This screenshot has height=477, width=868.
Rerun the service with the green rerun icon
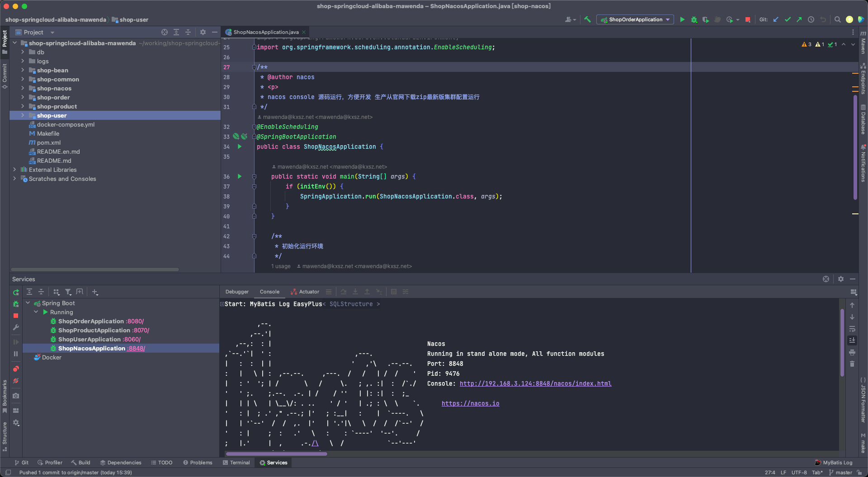[x=16, y=293]
